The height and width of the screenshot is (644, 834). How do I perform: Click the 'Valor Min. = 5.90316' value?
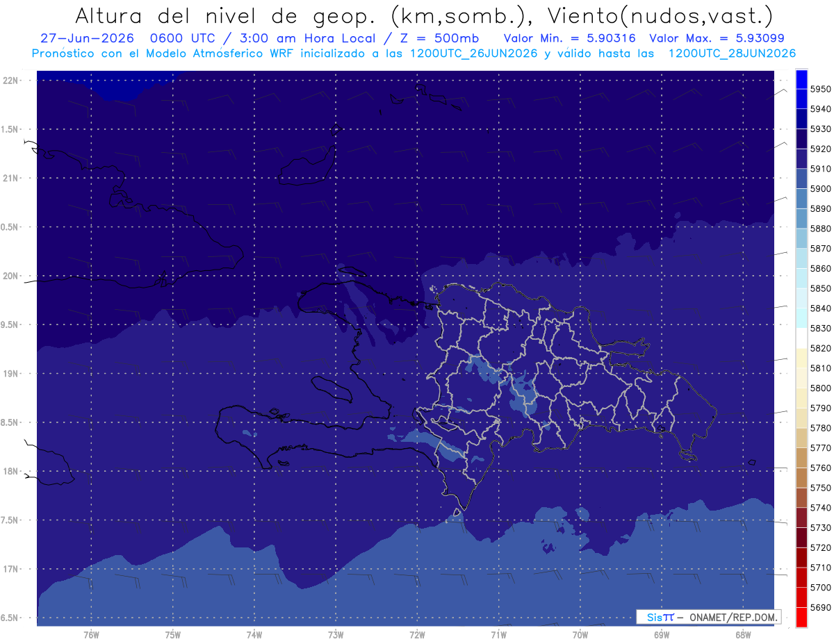click(x=569, y=38)
